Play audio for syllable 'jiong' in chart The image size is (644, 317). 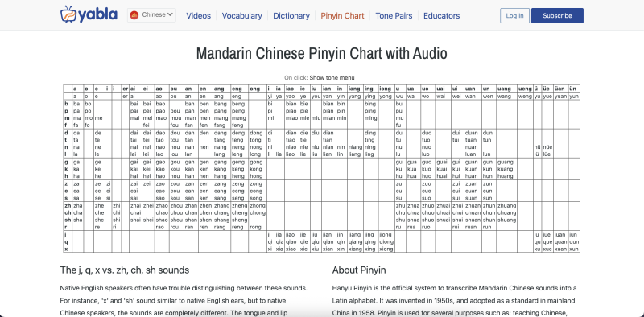point(386,234)
